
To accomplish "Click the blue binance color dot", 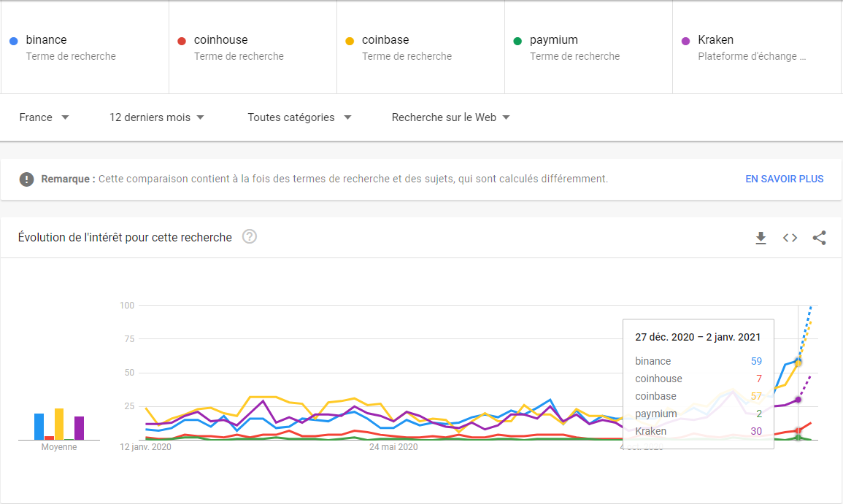I will coord(12,40).
